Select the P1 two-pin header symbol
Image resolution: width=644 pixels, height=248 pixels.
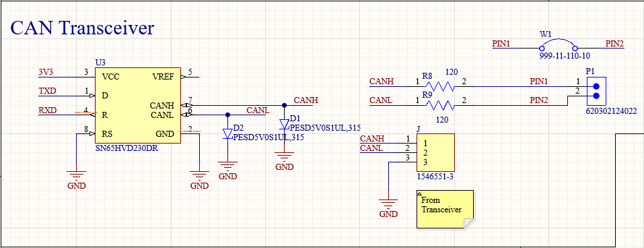[x=597, y=91]
